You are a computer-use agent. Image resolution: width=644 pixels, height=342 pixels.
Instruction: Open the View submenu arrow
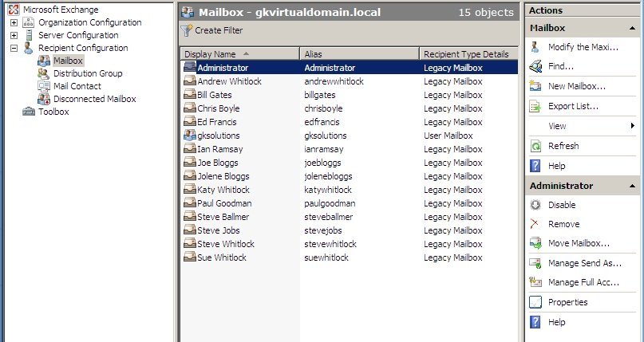point(633,126)
